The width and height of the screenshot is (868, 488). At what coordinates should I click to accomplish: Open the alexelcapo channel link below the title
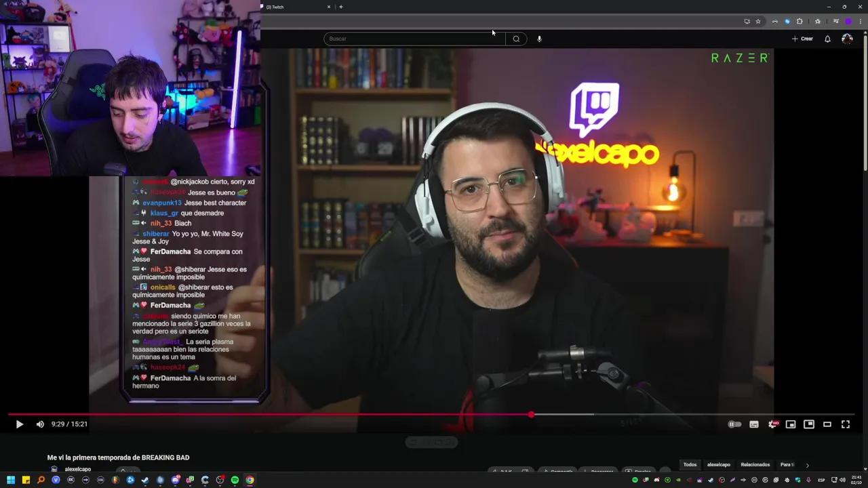click(78, 469)
